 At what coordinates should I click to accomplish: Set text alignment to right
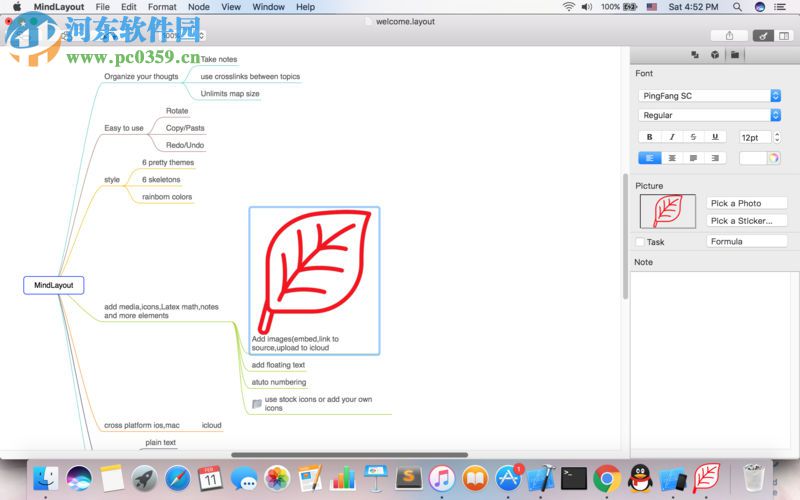[715, 158]
